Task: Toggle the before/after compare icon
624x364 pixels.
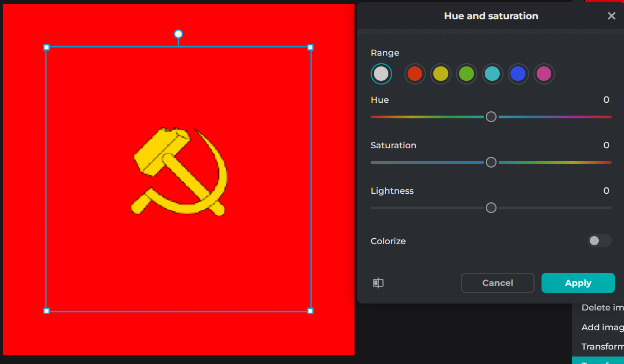Action: 378,283
